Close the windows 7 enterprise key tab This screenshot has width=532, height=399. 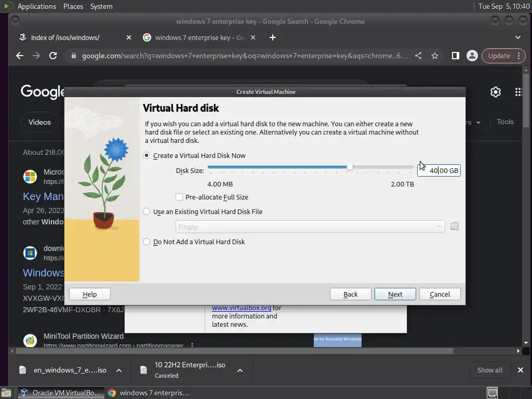tap(253, 37)
